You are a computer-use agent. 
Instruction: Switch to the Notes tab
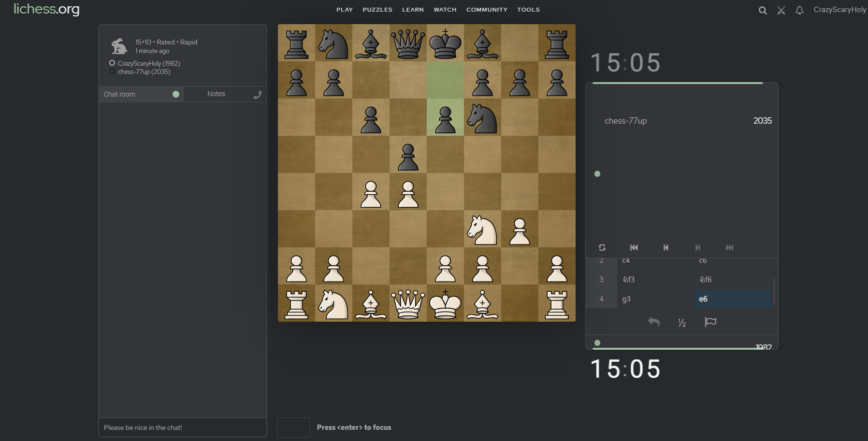tap(216, 94)
